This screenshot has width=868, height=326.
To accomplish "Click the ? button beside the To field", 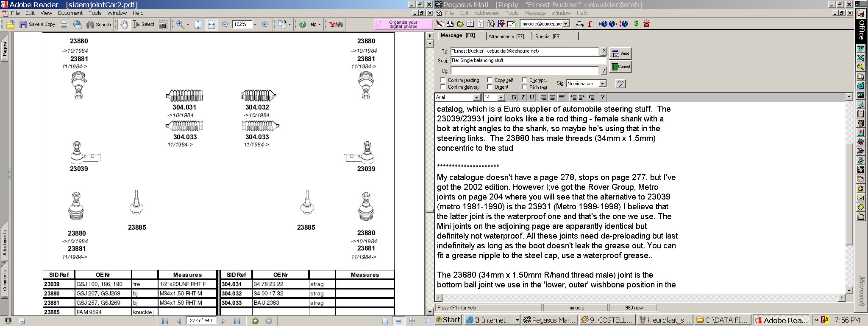I will tap(604, 51).
